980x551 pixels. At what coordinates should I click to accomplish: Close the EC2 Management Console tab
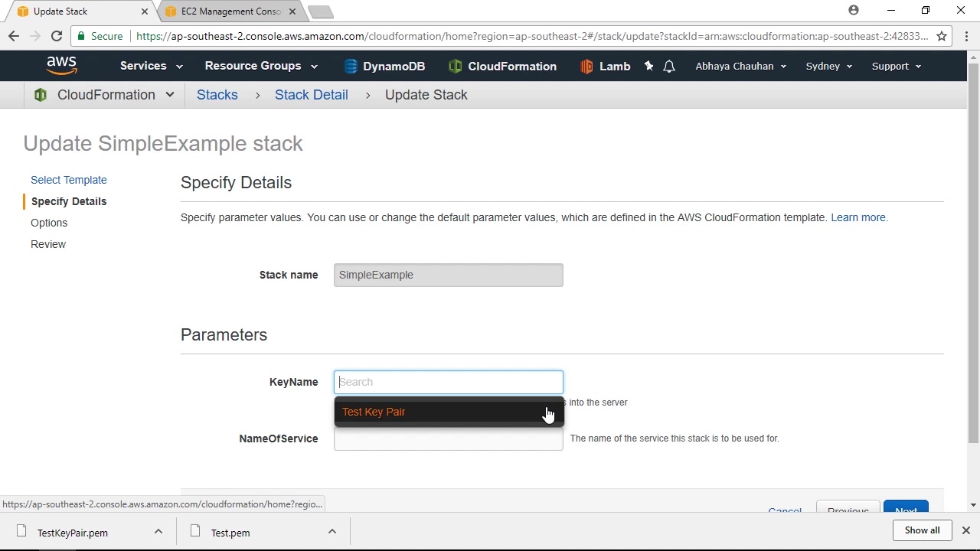[x=292, y=11]
